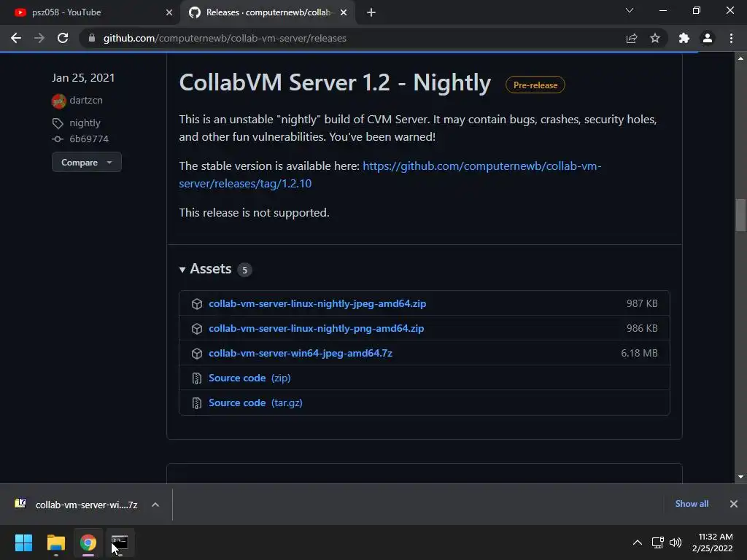Close the psz058 YouTube tab

(169, 12)
